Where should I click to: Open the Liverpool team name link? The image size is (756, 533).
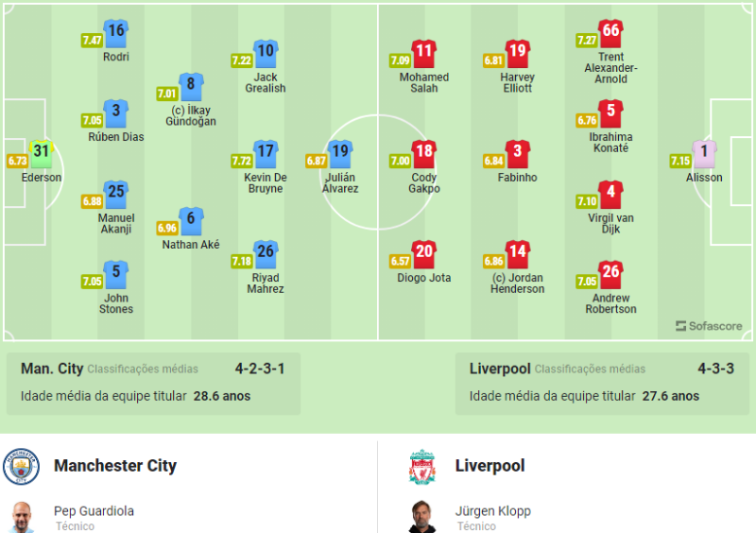pos(490,466)
